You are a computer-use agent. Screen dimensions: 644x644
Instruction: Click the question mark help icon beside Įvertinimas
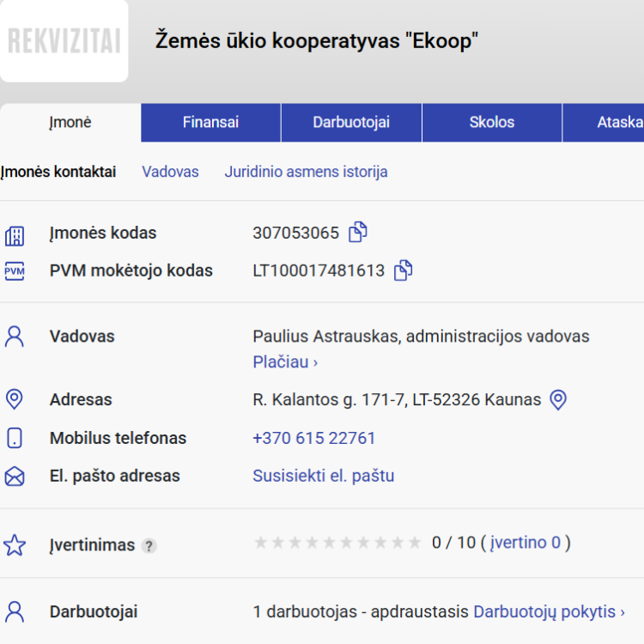[x=149, y=546]
